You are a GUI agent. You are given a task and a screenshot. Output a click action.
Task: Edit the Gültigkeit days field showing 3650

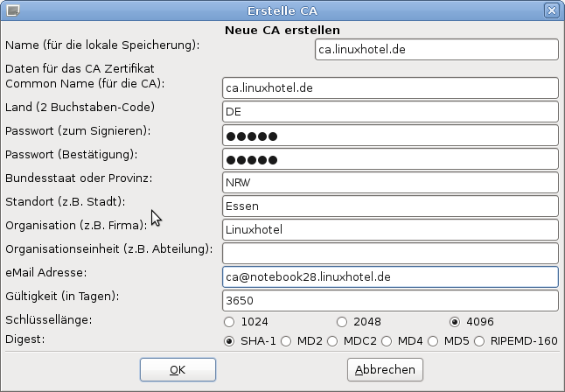[x=390, y=300]
